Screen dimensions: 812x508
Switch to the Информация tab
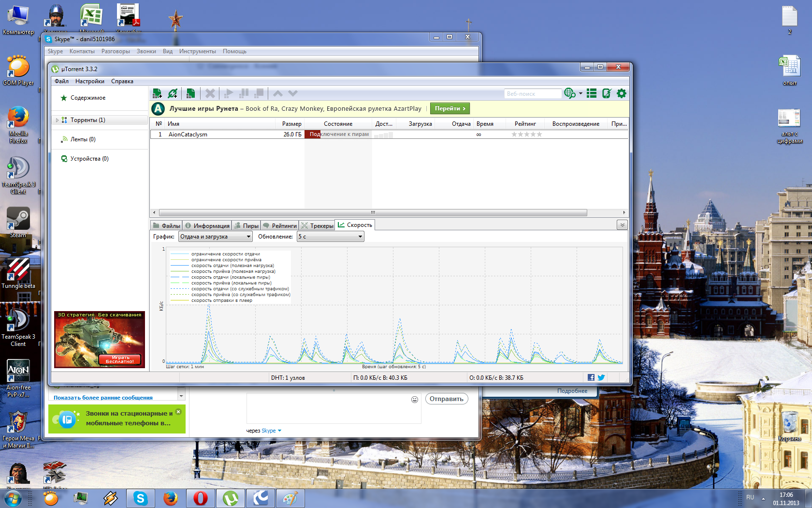coord(207,226)
